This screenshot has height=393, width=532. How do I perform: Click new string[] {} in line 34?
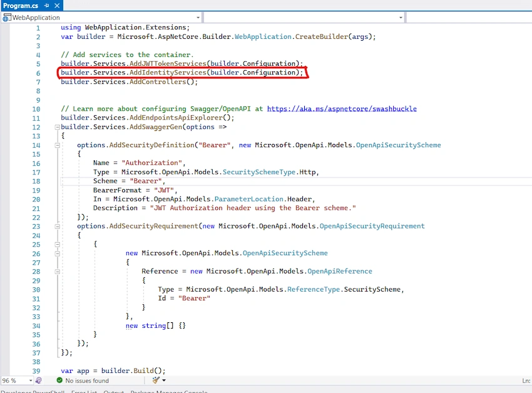coord(156,326)
